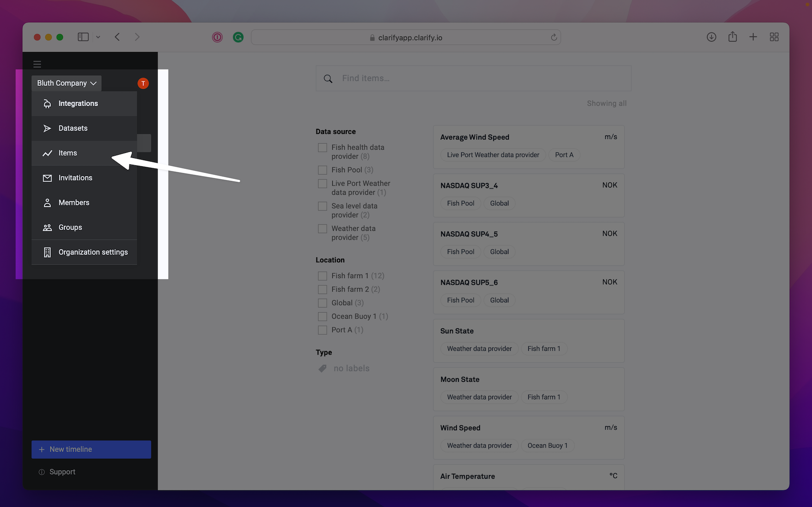Image resolution: width=812 pixels, height=507 pixels.
Task: Click the Safari sidebar toggle icon
Action: click(x=83, y=37)
